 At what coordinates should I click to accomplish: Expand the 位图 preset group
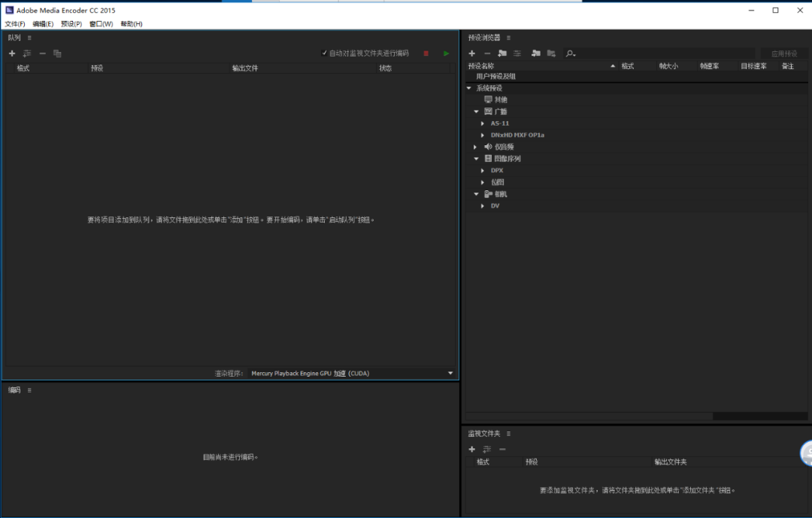pos(483,183)
